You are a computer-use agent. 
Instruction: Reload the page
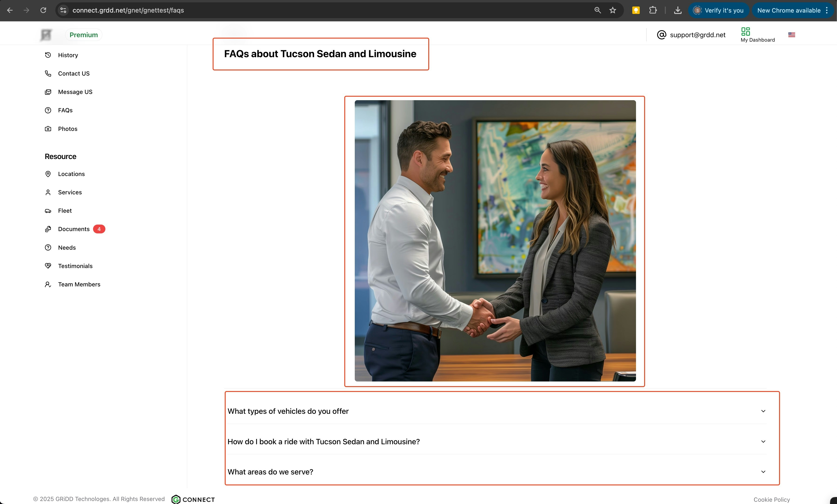43,10
